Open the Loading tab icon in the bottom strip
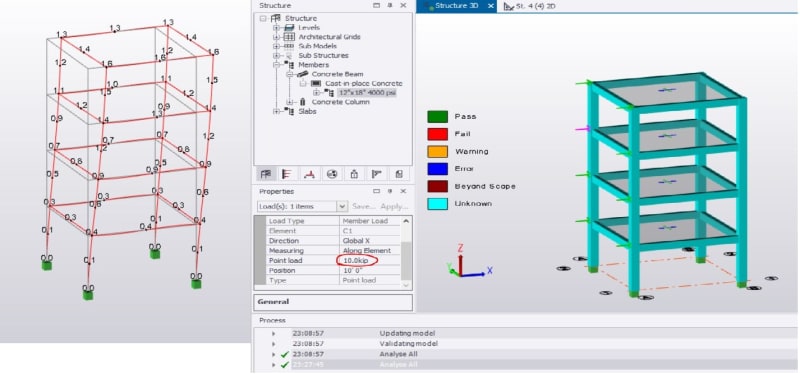Screen dimensions: 800x374 coord(287,174)
